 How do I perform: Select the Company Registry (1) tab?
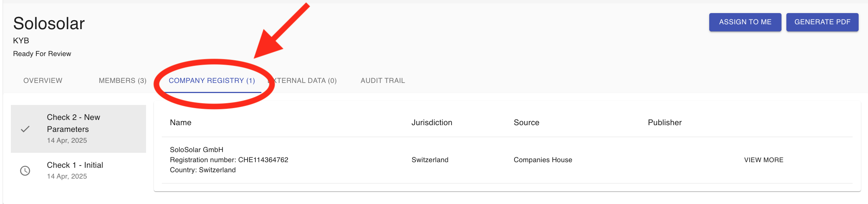pos(212,81)
